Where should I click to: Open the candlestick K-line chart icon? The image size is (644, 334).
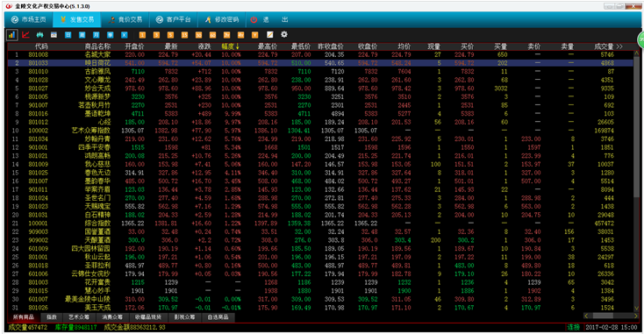click(x=39, y=35)
